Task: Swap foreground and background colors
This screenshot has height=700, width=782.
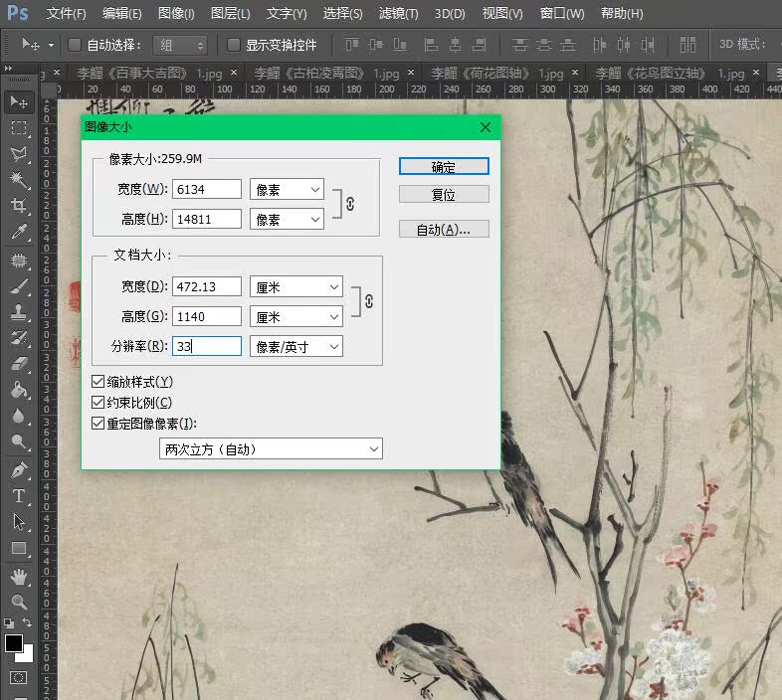Action: click(x=27, y=622)
